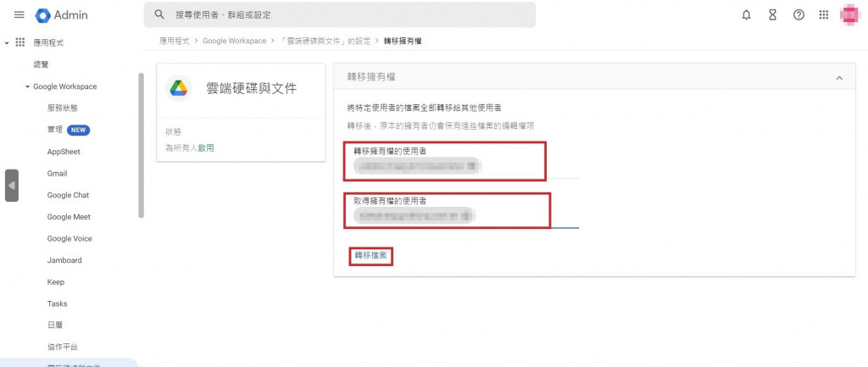Open the Google apps grid launcher
The image size is (868, 367).
click(x=824, y=15)
